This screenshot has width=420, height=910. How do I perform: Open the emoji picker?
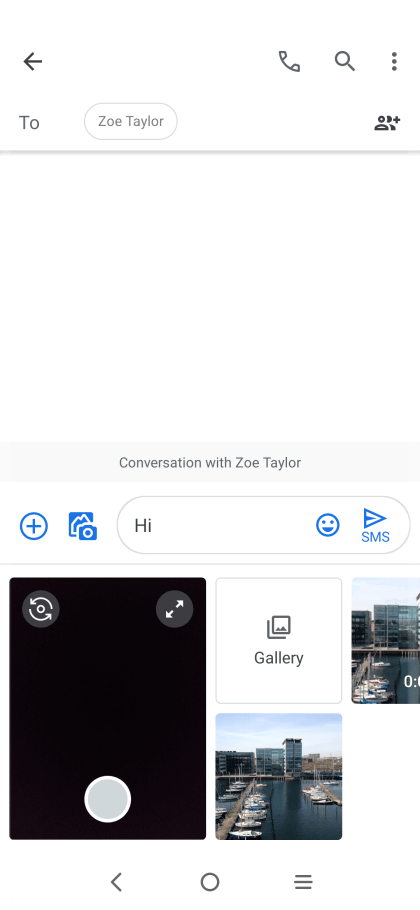[328, 525]
